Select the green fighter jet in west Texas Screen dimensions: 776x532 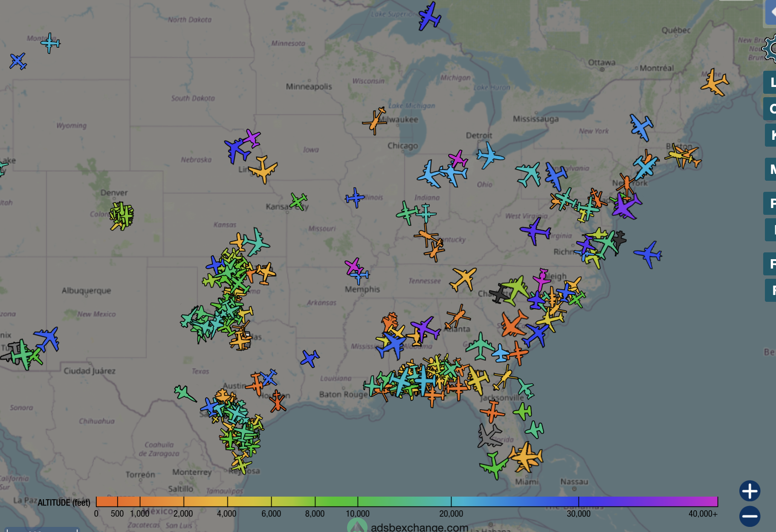[x=185, y=393]
